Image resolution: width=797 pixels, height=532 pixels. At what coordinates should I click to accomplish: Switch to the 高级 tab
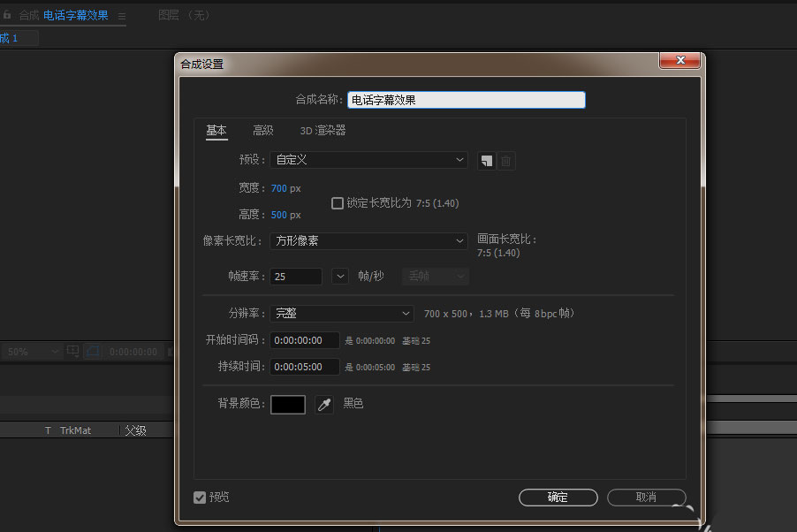pyautogui.click(x=262, y=130)
